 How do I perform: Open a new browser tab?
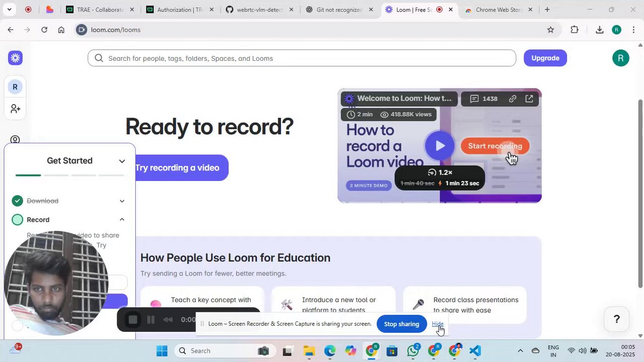point(547,10)
